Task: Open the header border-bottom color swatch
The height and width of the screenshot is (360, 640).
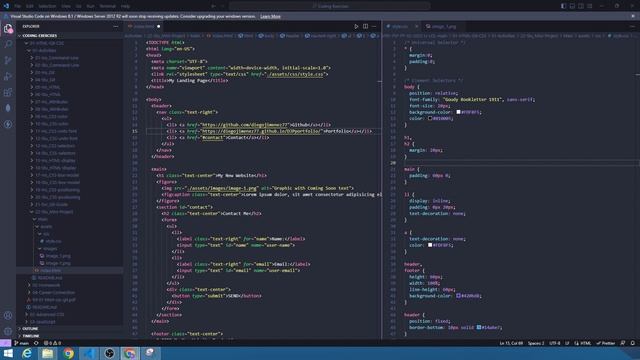Action: pyautogui.click(x=479, y=327)
